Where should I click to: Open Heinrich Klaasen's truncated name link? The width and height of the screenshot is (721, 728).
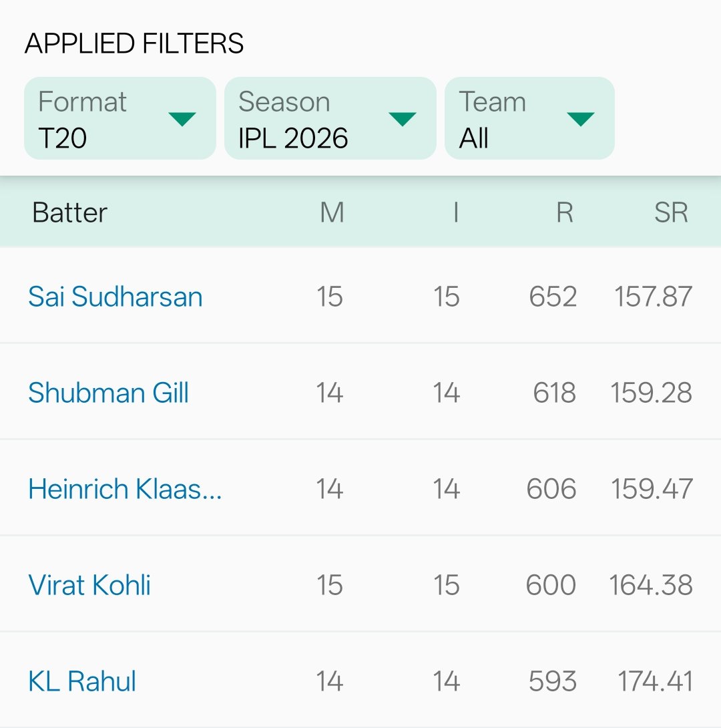125,489
